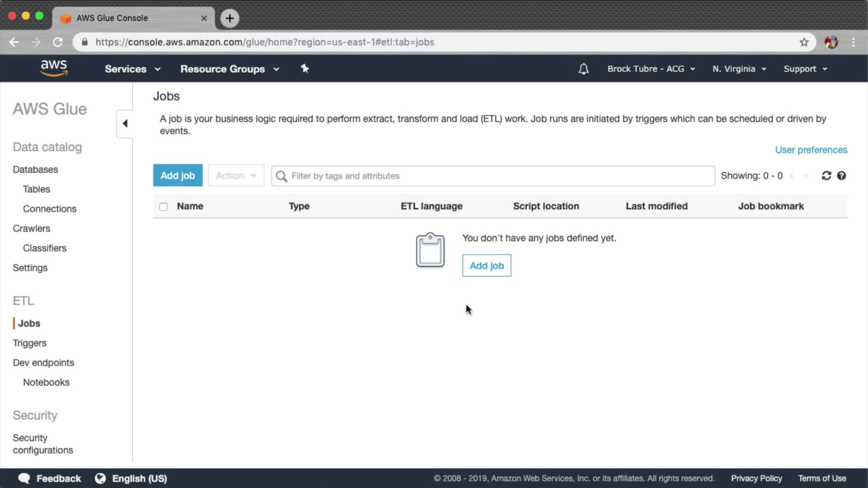This screenshot has height=488, width=868.
Task: Expand the N. Virginia region dropdown
Action: (739, 69)
